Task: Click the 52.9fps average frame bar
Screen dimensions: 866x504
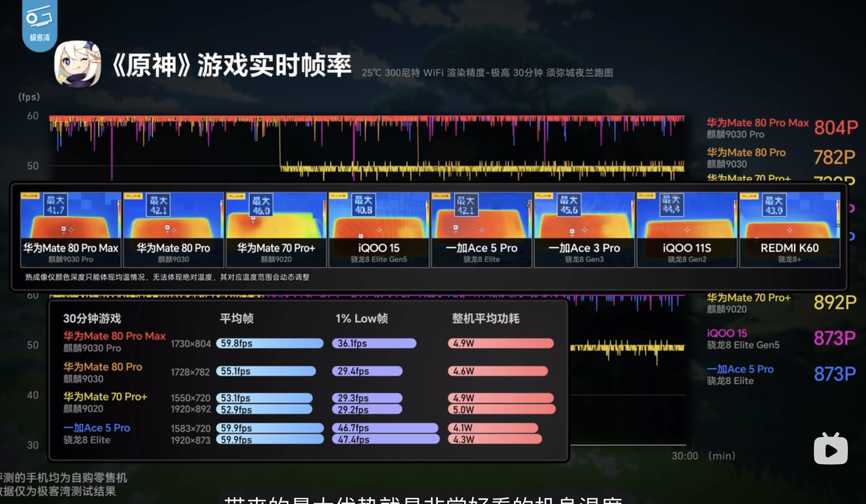Action: (265, 410)
